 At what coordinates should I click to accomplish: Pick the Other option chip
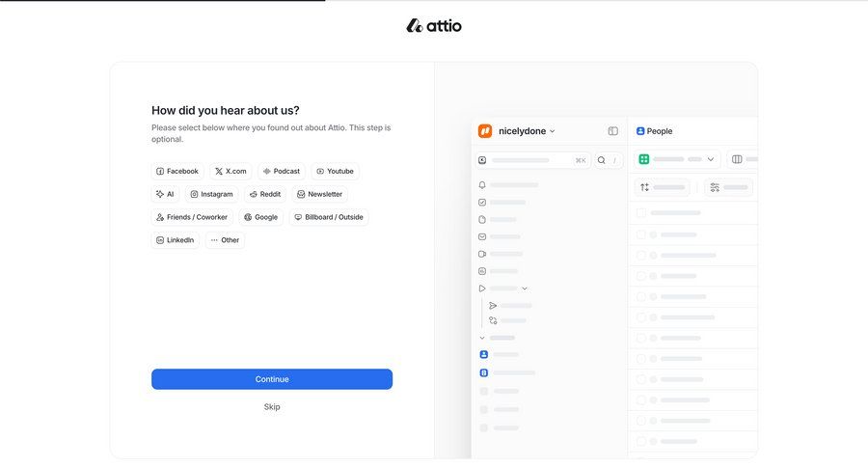click(x=225, y=240)
